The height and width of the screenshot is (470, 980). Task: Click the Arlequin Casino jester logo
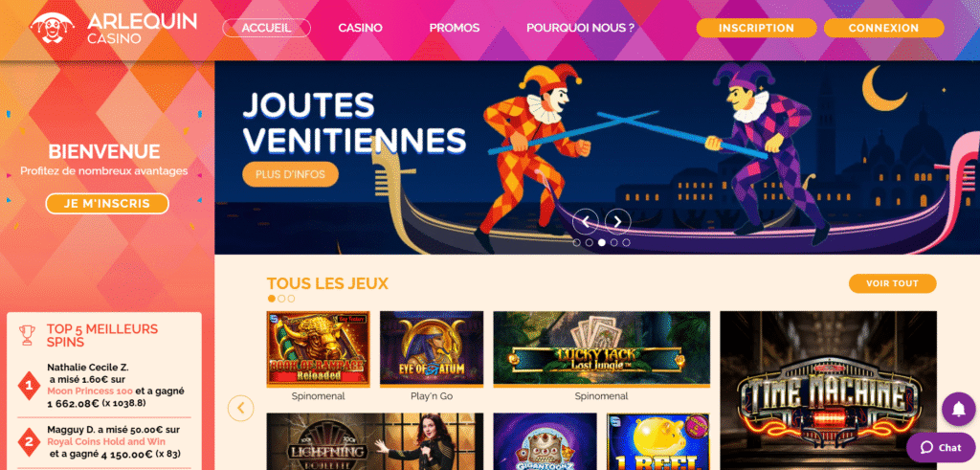pos(52,28)
